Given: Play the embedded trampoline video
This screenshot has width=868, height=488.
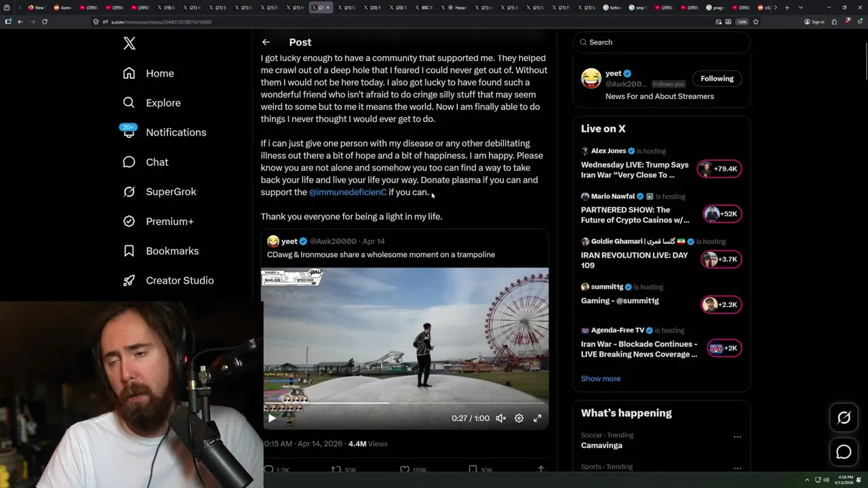Looking at the screenshot, I should [272, 418].
